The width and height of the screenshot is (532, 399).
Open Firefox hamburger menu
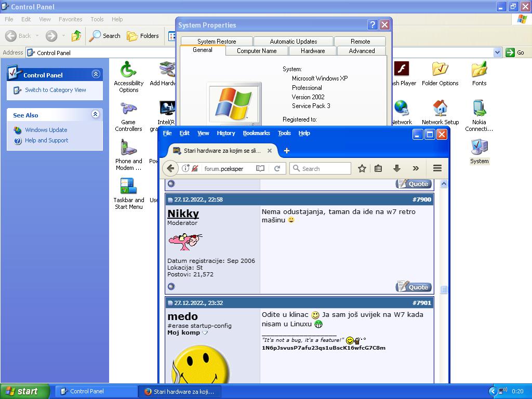pyautogui.click(x=437, y=168)
